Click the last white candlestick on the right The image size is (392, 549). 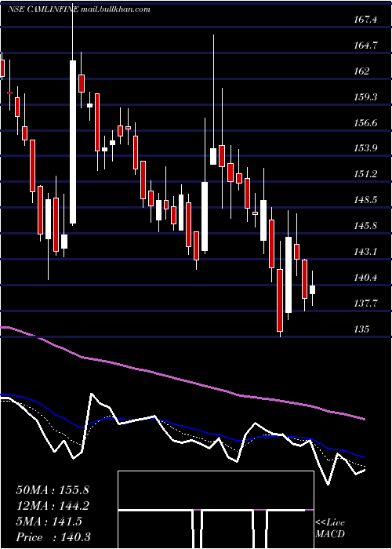click(x=312, y=289)
